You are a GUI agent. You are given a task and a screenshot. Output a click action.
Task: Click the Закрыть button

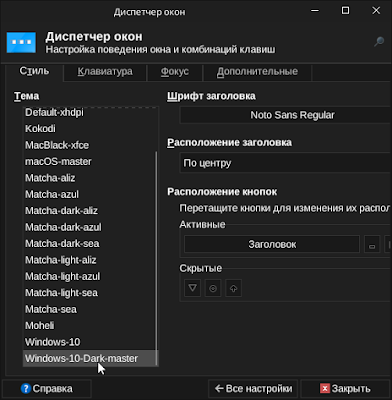click(345, 389)
